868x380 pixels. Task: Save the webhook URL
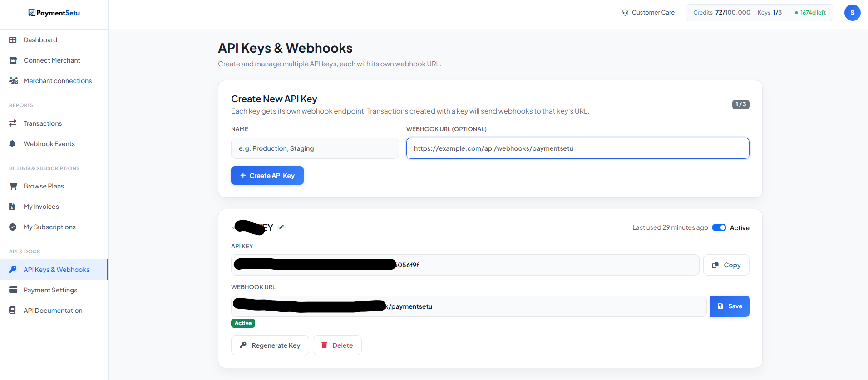pos(730,306)
